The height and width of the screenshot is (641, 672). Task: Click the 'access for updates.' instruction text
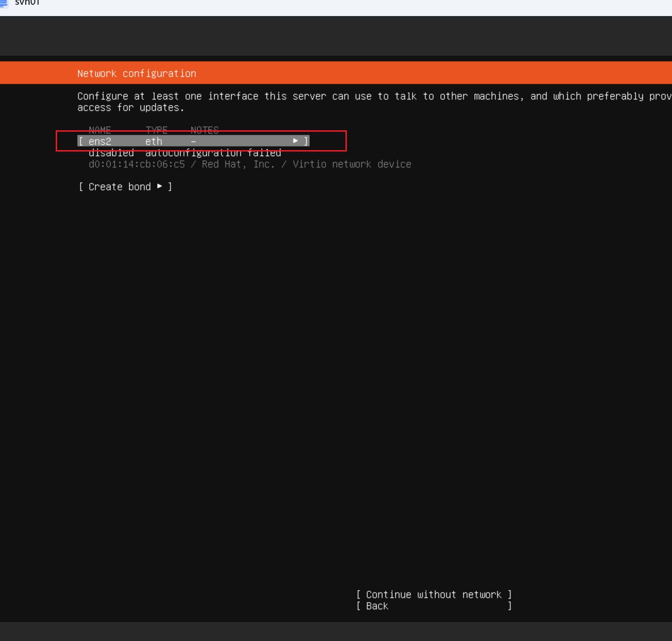[131, 108]
